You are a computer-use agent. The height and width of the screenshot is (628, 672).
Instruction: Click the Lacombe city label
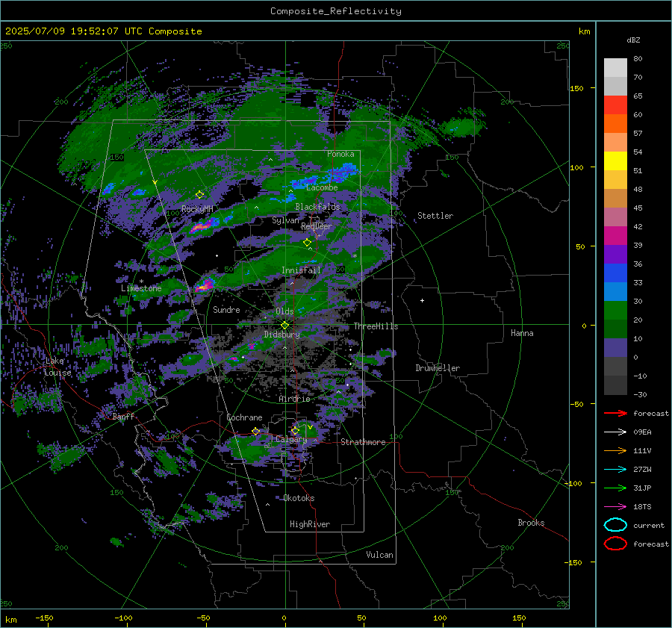[x=322, y=187]
